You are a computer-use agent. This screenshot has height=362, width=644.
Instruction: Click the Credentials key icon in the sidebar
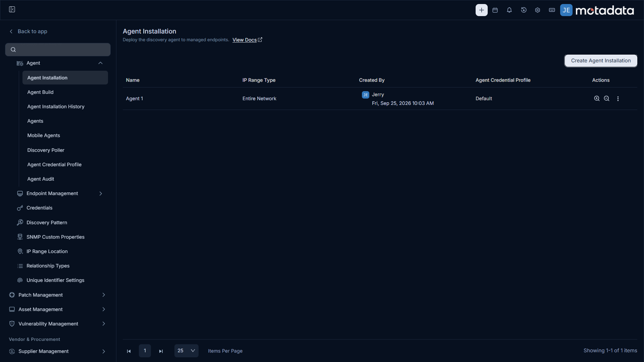(x=20, y=208)
